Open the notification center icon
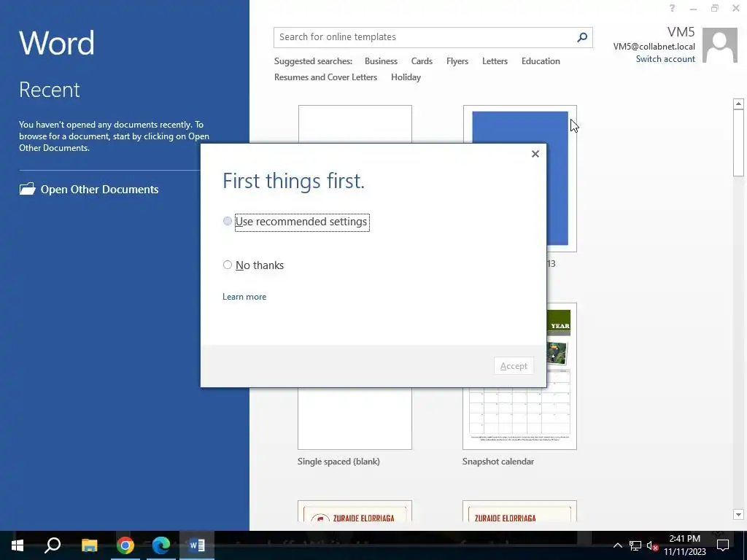Screen dimensions: 747x560 (x=723, y=545)
